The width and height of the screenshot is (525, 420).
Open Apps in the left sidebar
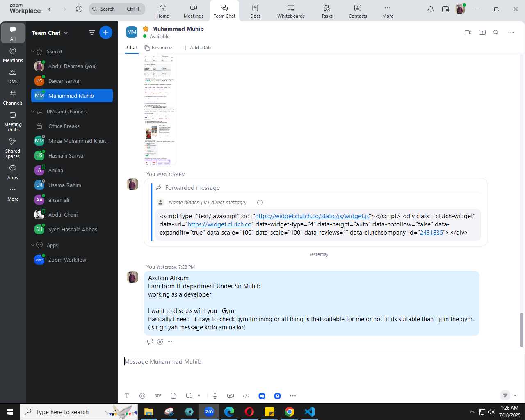coord(13,172)
